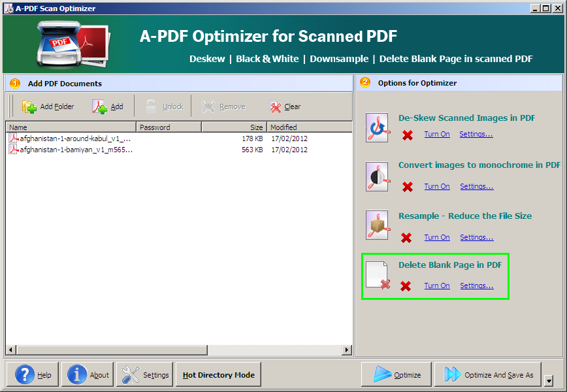Click Delete Blank Page in PDF heading
The width and height of the screenshot is (567, 392).
(x=450, y=265)
